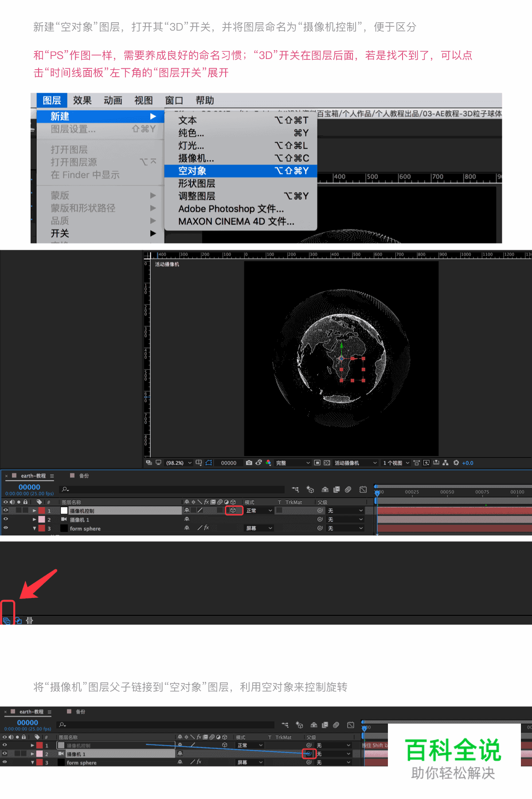The height and width of the screenshot is (799, 532).
Task: Click the red-boxed Layer Switches pane icon
Action: click(x=7, y=621)
